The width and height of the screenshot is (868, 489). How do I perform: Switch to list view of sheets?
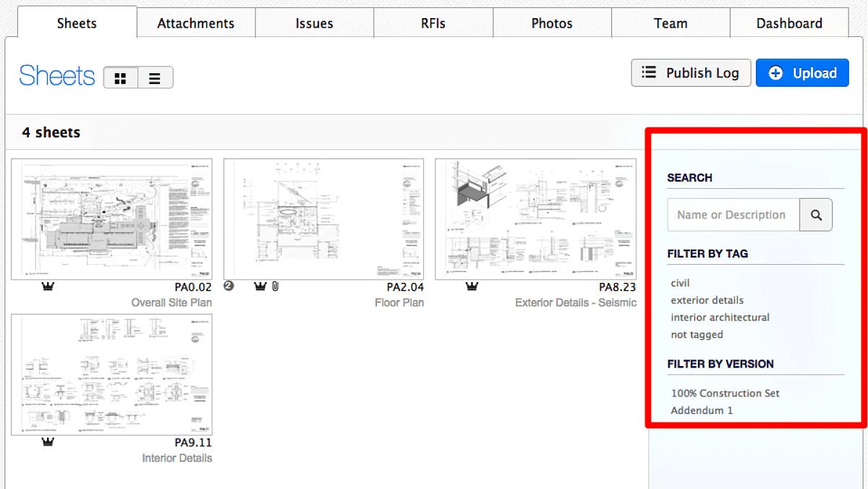(x=155, y=77)
